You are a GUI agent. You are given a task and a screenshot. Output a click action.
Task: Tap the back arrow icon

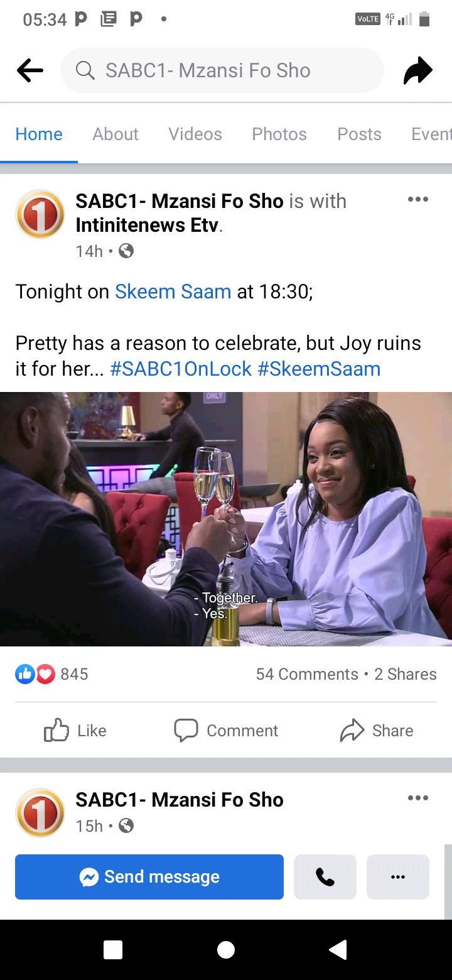point(30,71)
